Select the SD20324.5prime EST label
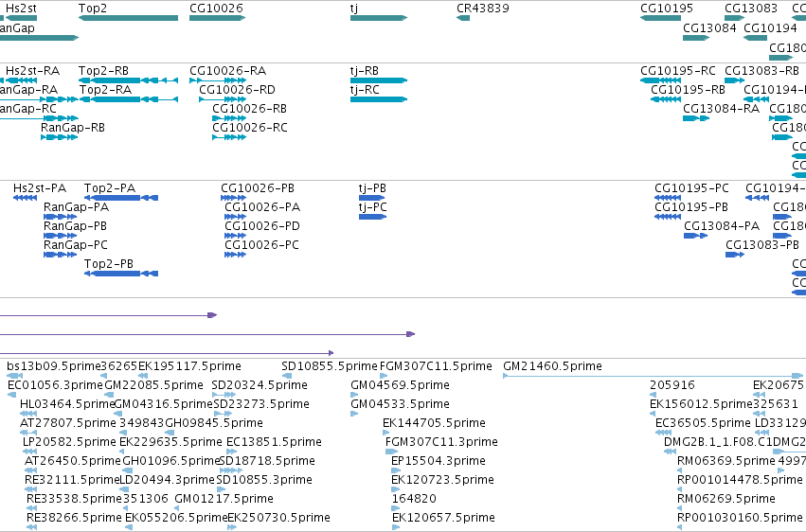This screenshot has width=806, height=532. point(260,385)
